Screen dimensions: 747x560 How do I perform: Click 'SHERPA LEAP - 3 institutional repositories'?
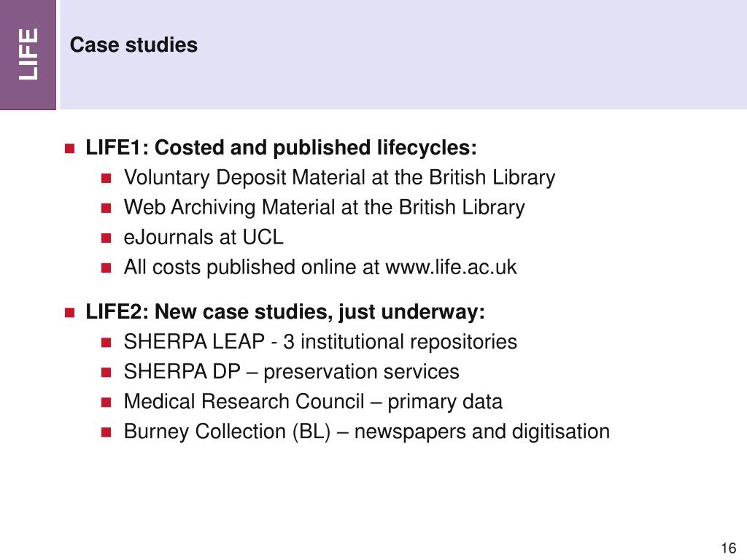[320, 342]
